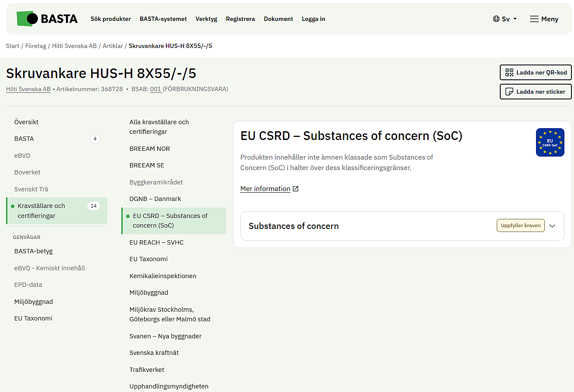Click the Ladda ner QR-kod button
574x392 pixels.
point(536,72)
